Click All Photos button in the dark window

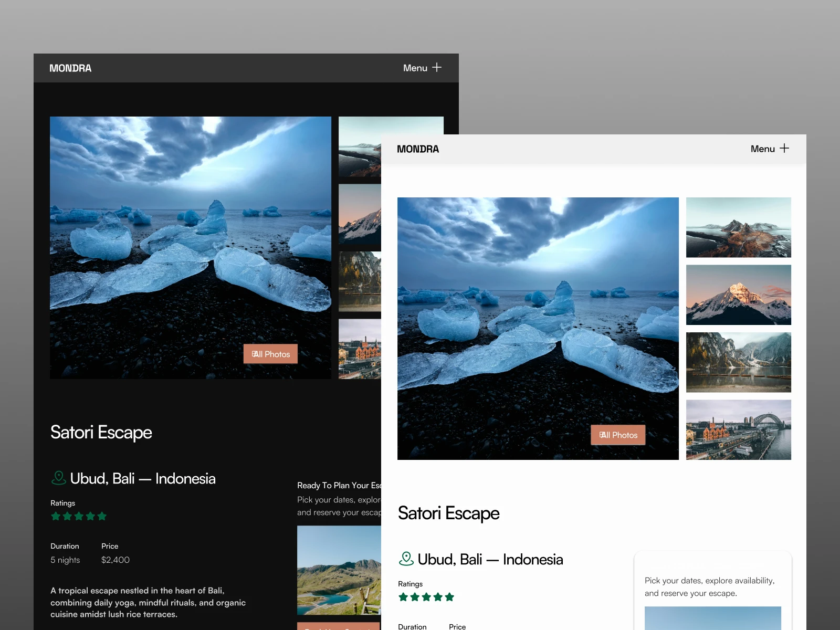point(270,354)
